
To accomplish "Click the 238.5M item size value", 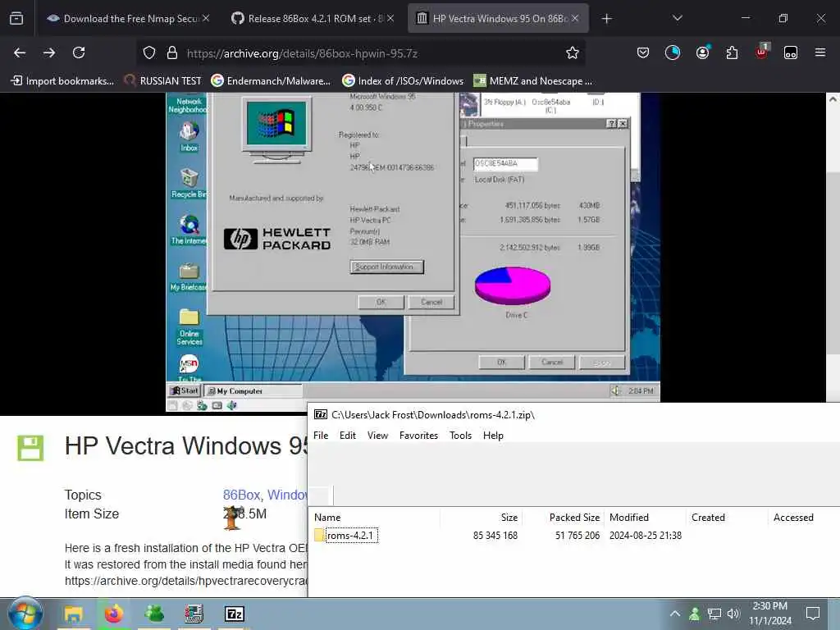I will point(244,514).
